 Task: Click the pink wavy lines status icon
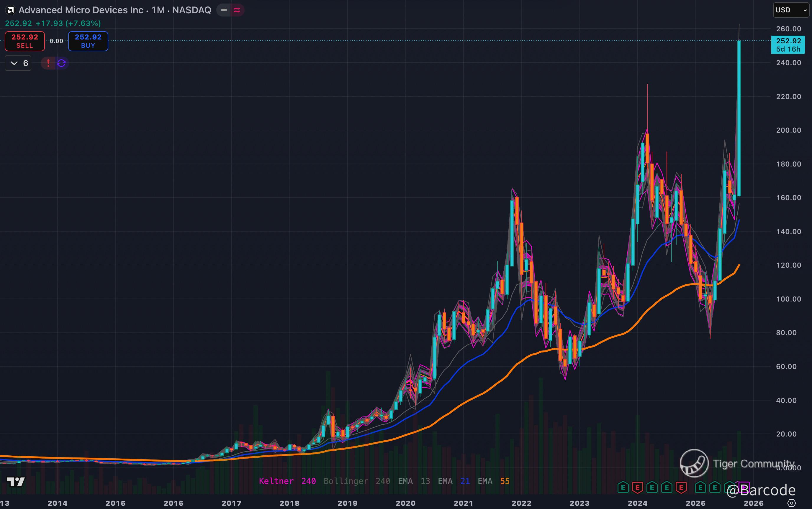pyautogui.click(x=237, y=10)
